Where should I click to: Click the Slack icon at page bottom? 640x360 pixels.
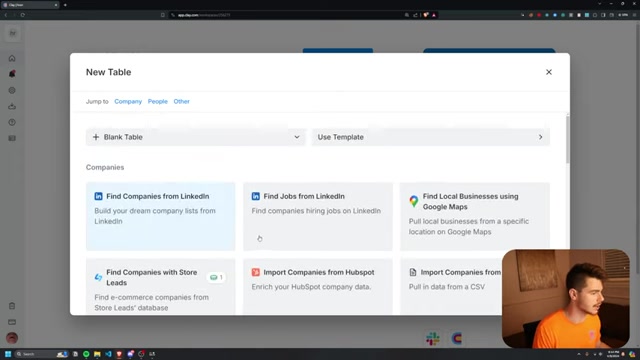point(433,338)
